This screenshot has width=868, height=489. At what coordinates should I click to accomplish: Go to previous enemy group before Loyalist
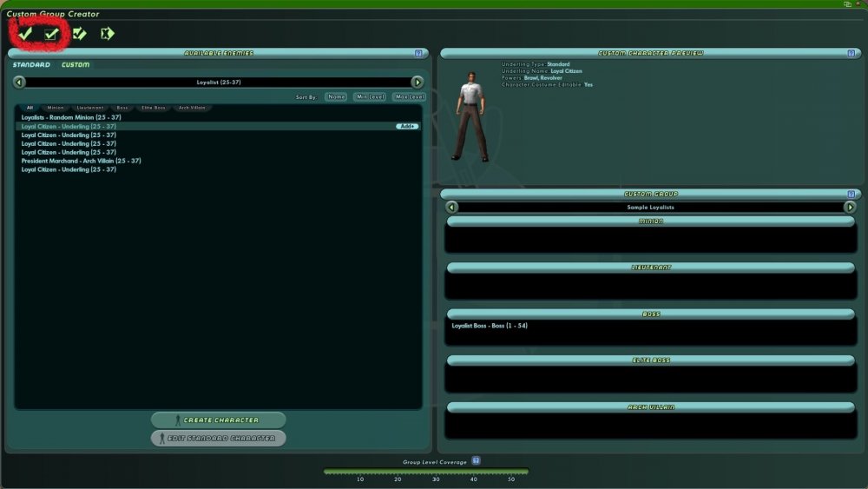tap(19, 83)
